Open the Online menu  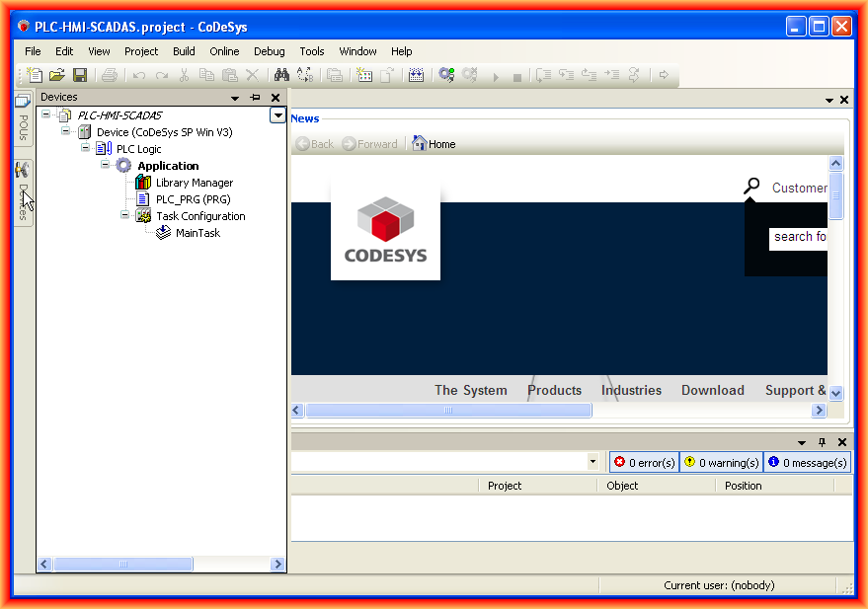pos(224,51)
